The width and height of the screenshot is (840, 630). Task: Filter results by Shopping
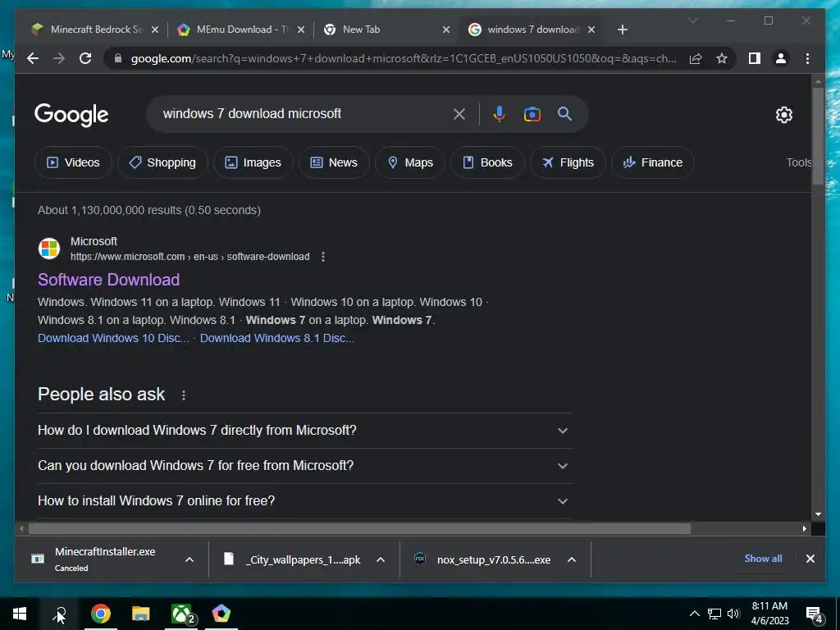coord(162,162)
